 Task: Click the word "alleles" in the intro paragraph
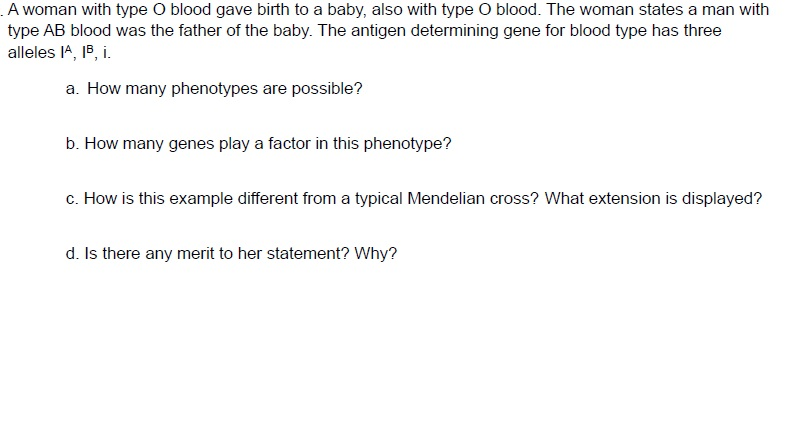pyautogui.click(x=30, y=50)
